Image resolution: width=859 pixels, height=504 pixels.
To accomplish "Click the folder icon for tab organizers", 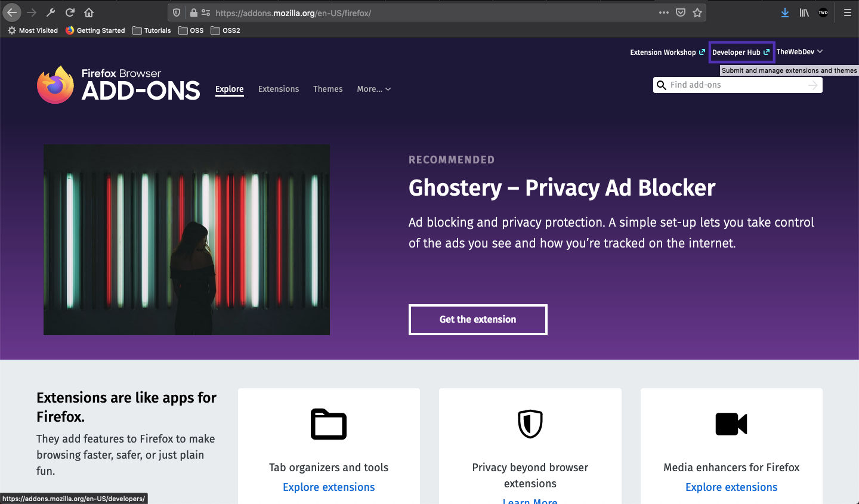I will click(x=329, y=424).
